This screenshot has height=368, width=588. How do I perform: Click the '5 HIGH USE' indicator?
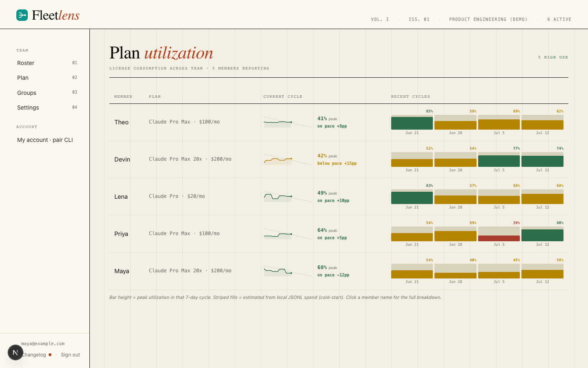553,57
